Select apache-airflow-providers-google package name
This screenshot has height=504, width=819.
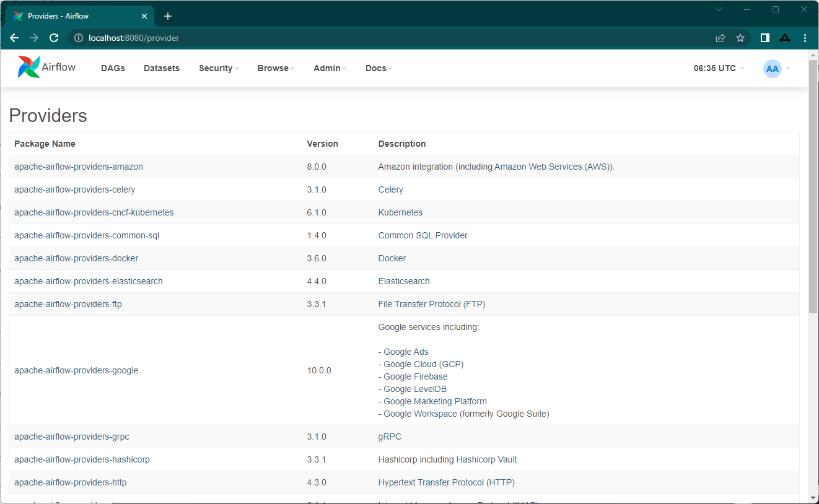76,370
